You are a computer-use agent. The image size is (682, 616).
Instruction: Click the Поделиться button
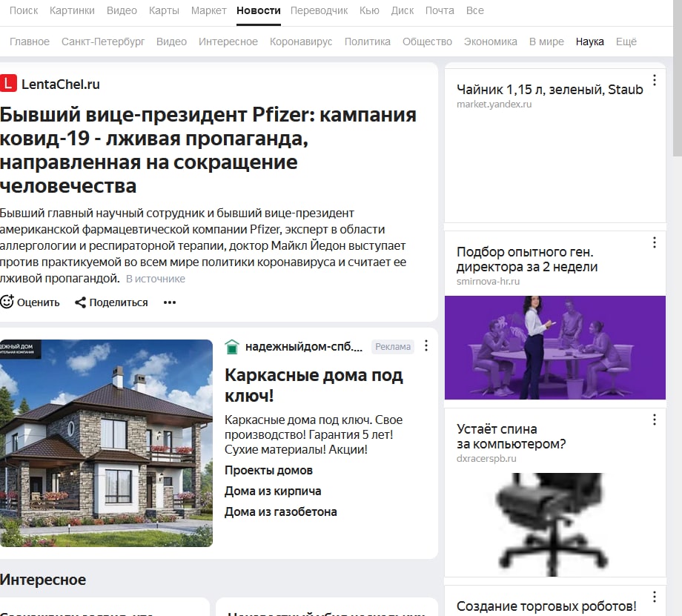(111, 302)
